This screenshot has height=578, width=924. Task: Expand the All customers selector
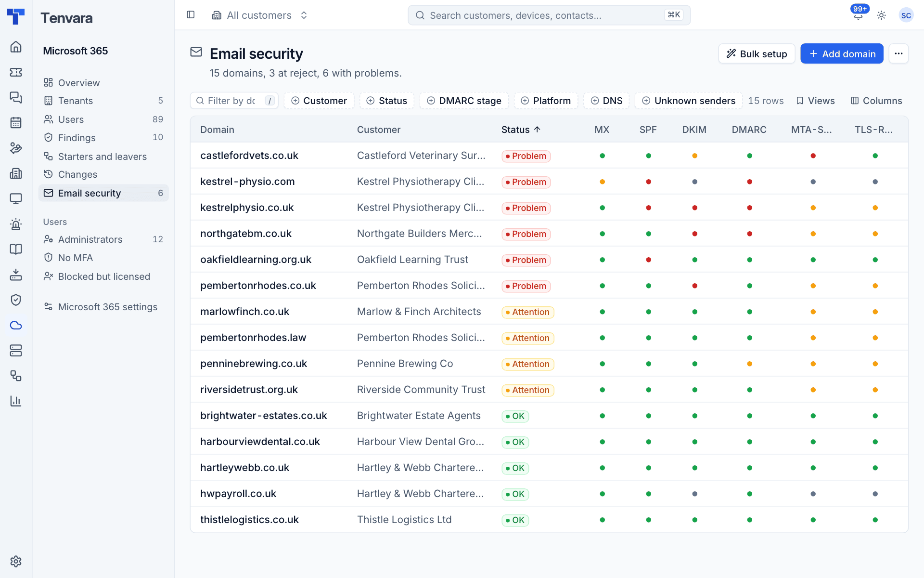[260, 15]
